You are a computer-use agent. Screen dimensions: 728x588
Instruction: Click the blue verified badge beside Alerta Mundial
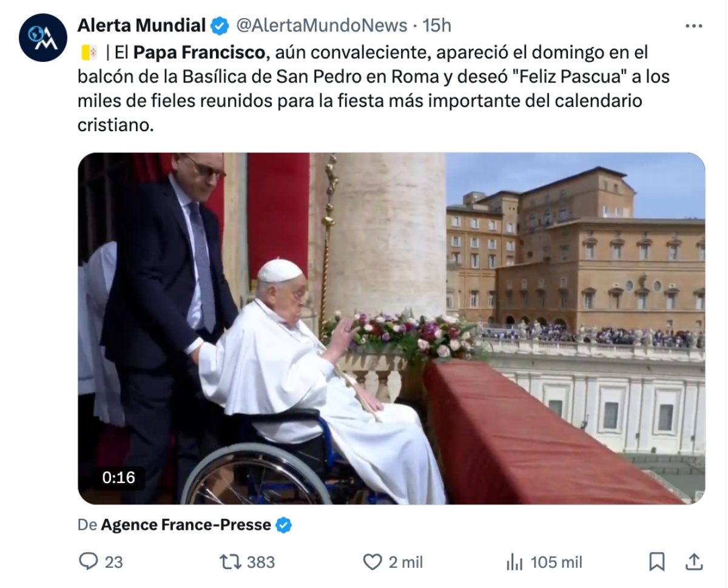pyautogui.click(x=220, y=25)
